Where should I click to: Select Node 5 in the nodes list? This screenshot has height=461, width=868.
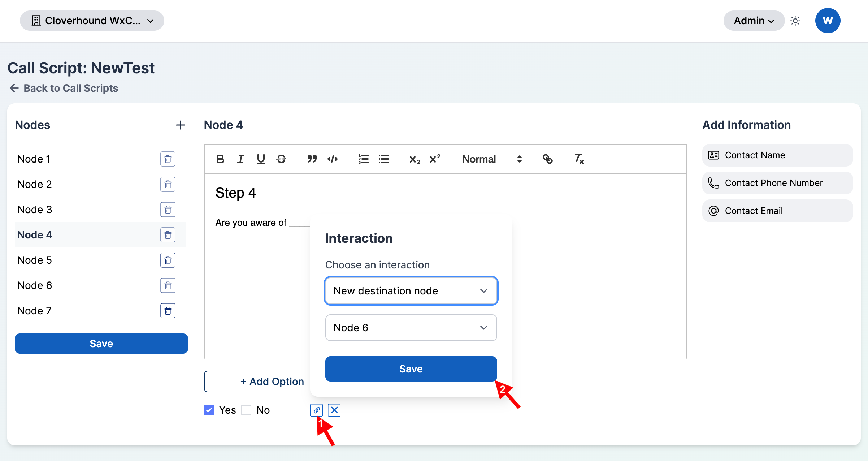(x=35, y=260)
